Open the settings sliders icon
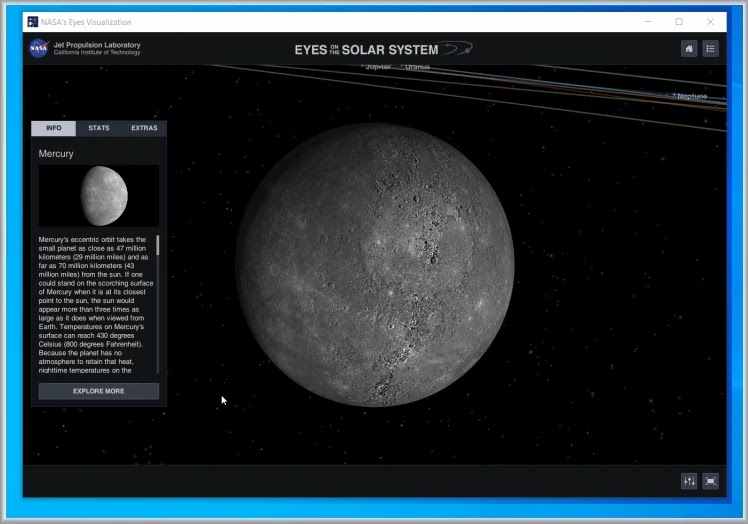Screen dimensions: 748x524 point(689,481)
